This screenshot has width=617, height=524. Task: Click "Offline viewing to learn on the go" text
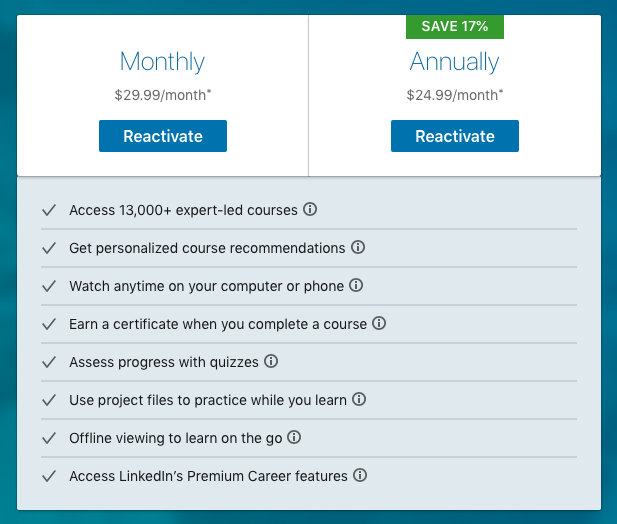(176, 438)
